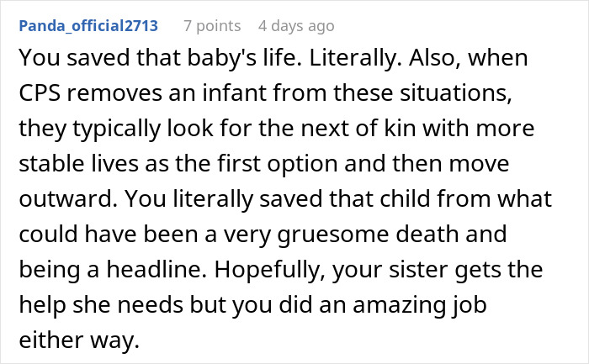The image size is (589, 364).
Task: Click the 7 points score
Action: [x=212, y=26]
